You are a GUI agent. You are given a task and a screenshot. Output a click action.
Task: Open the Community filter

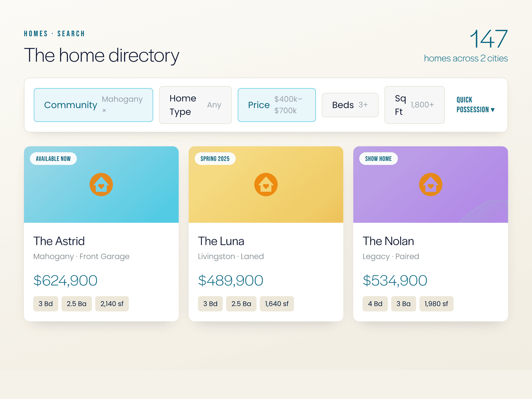point(93,105)
